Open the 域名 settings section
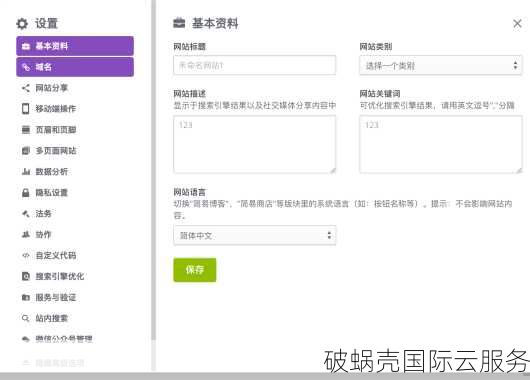 [75, 67]
